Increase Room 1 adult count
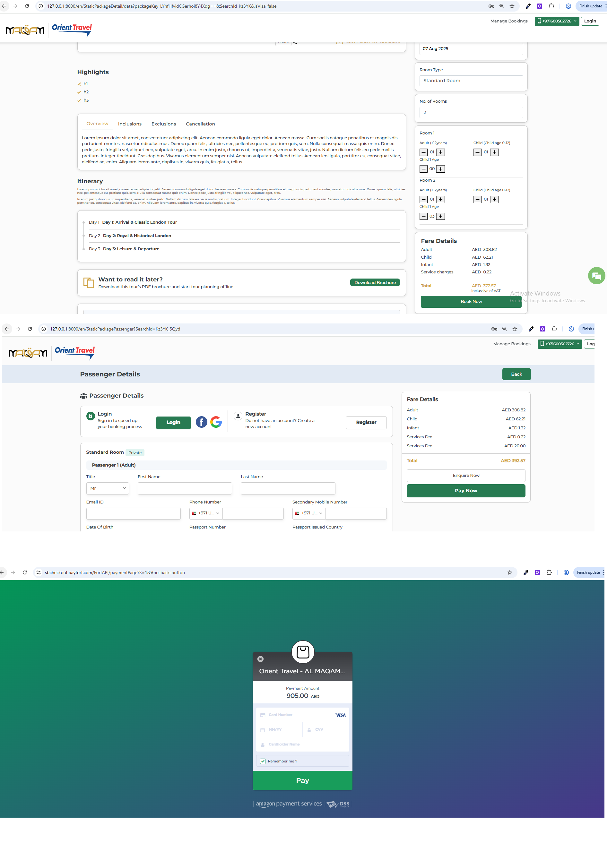Screen dimensions: 616x860 coord(447,154)
